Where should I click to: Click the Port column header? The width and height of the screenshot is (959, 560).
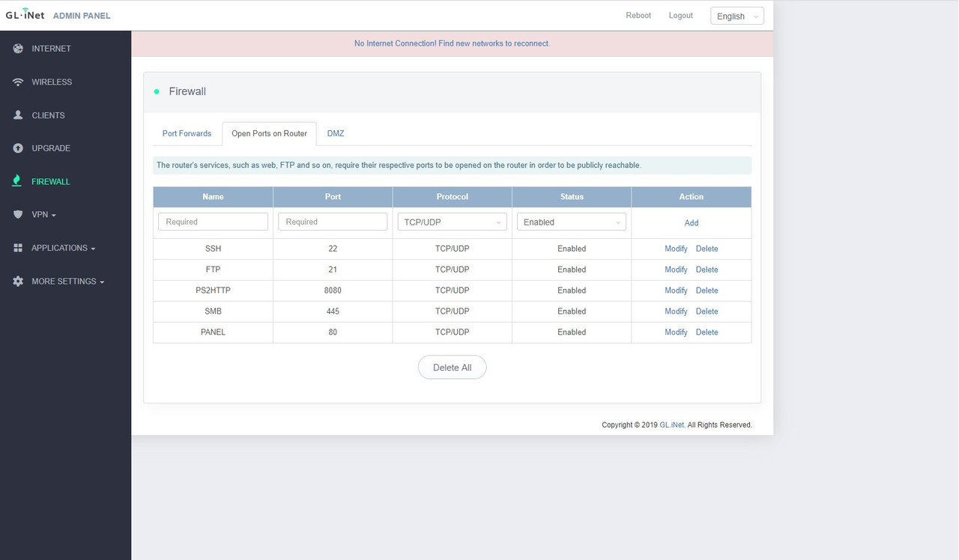point(333,197)
